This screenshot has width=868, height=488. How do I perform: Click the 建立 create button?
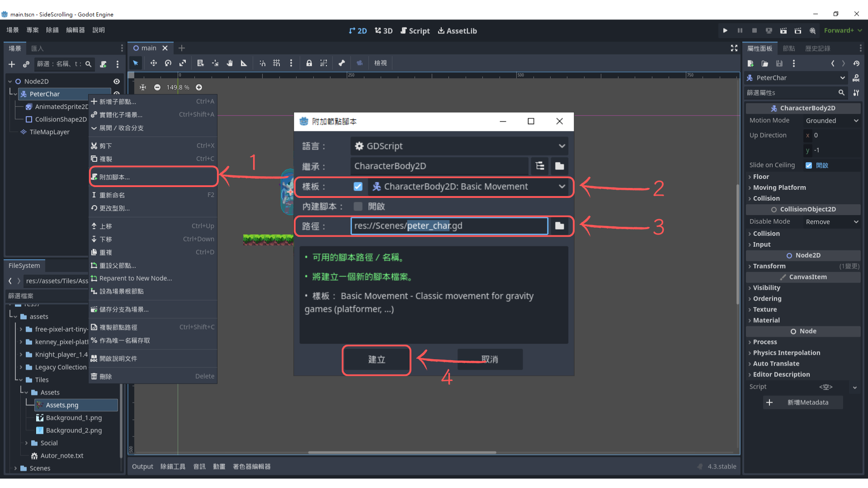376,360
